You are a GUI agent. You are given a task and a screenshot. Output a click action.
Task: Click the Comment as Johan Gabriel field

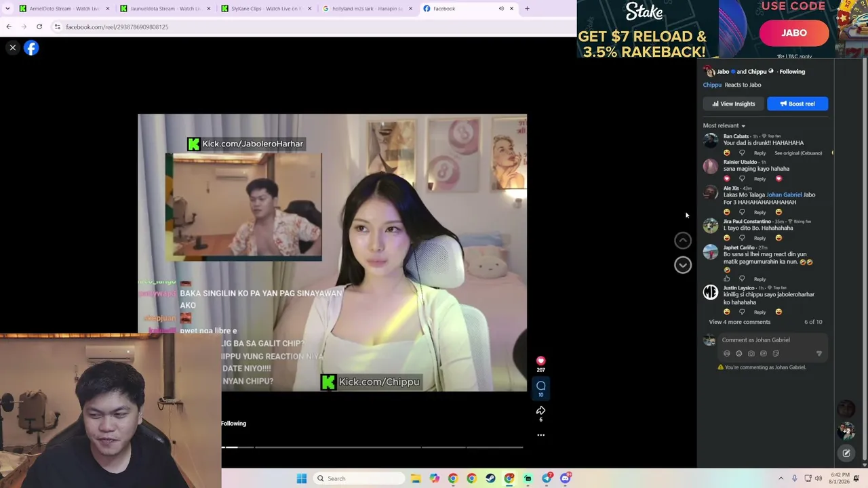point(773,340)
